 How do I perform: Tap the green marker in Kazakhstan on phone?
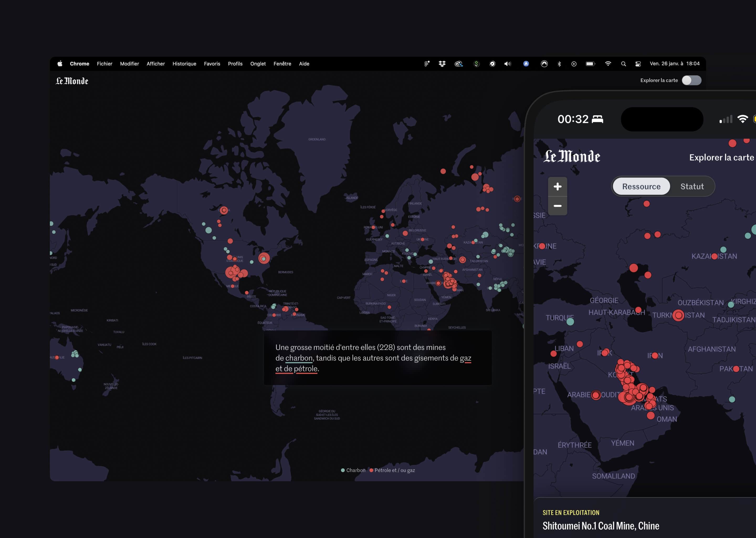pyautogui.click(x=723, y=250)
